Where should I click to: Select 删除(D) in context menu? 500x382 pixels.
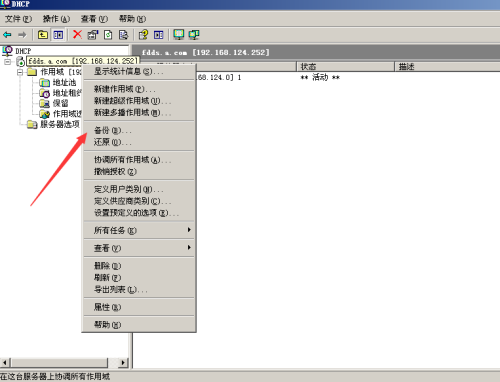coord(139,266)
